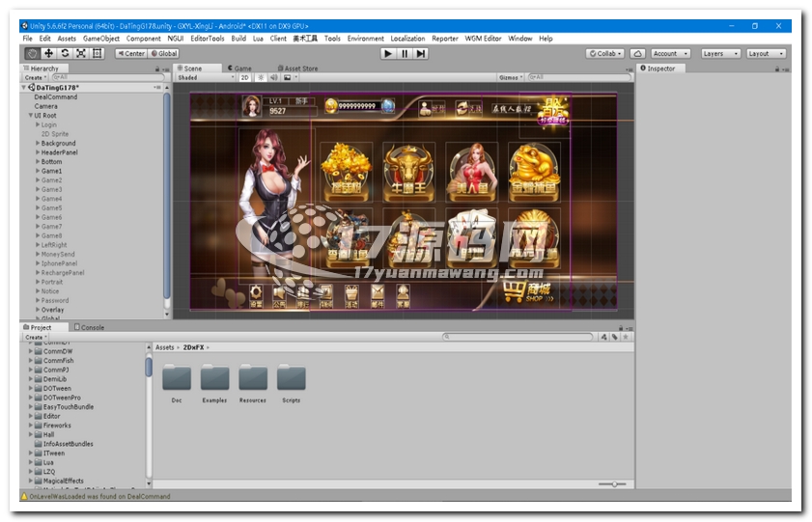
Task: Toggle Center pivot mode button
Action: click(x=131, y=53)
